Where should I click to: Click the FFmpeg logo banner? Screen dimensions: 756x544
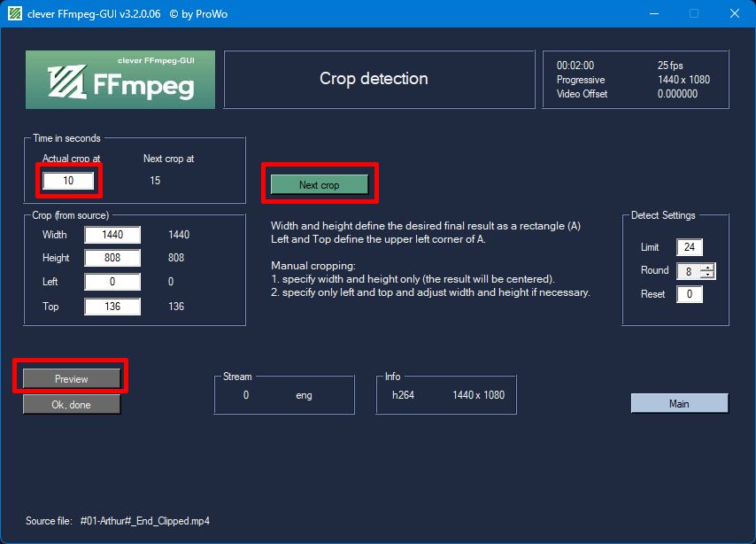pyautogui.click(x=120, y=80)
